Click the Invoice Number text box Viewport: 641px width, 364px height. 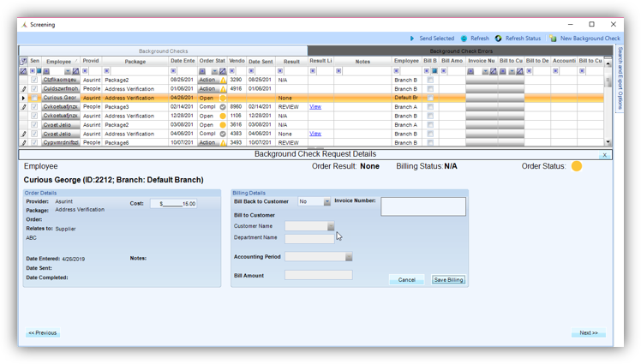(423, 206)
